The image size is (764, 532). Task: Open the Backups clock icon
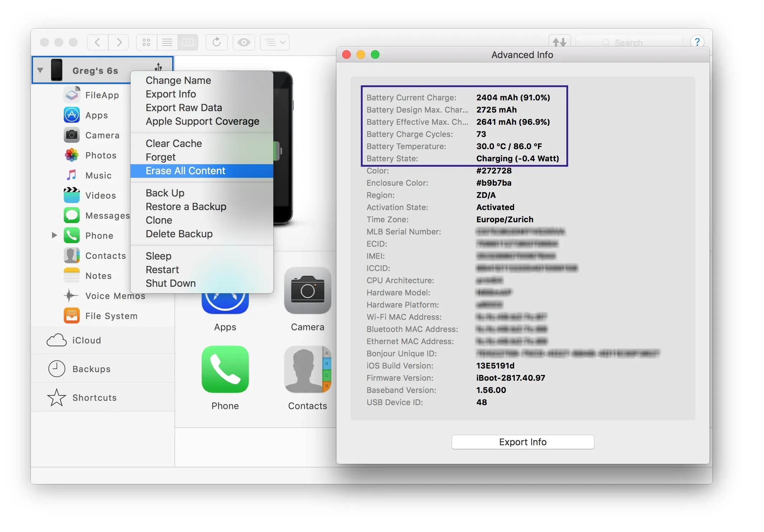pos(57,369)
